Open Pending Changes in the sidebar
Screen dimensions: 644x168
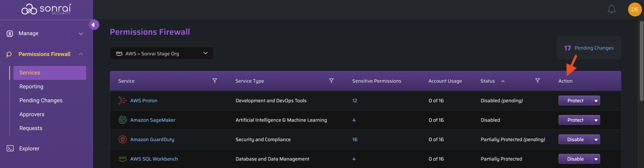click(41, 100)
